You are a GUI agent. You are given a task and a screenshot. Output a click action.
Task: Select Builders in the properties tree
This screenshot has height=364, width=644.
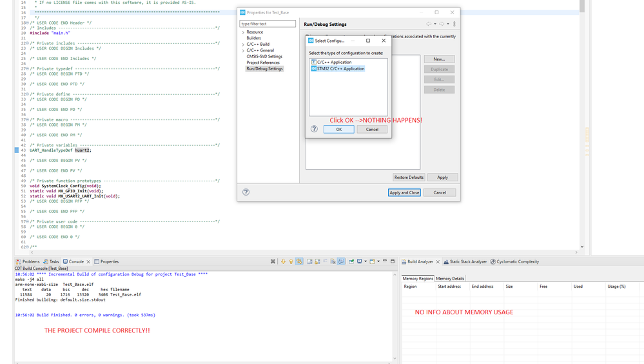click(253, 38)
